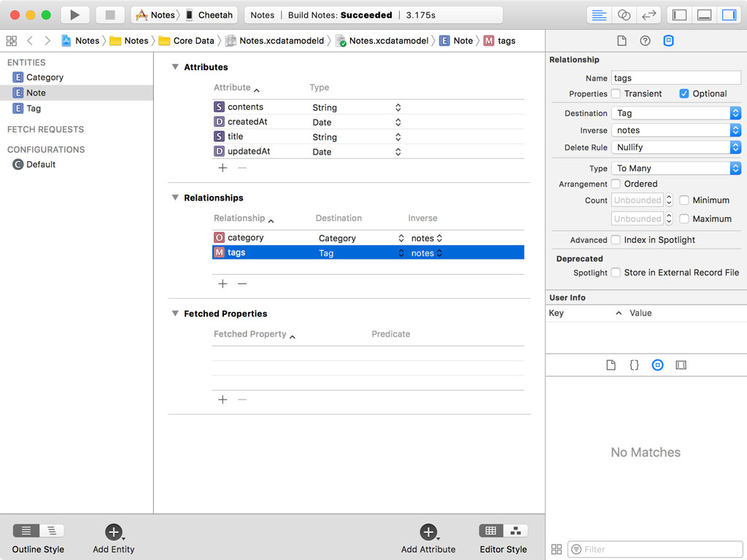Click the Run (play) button
This screenshot has height=560, width=747.
tap(74, 15)
